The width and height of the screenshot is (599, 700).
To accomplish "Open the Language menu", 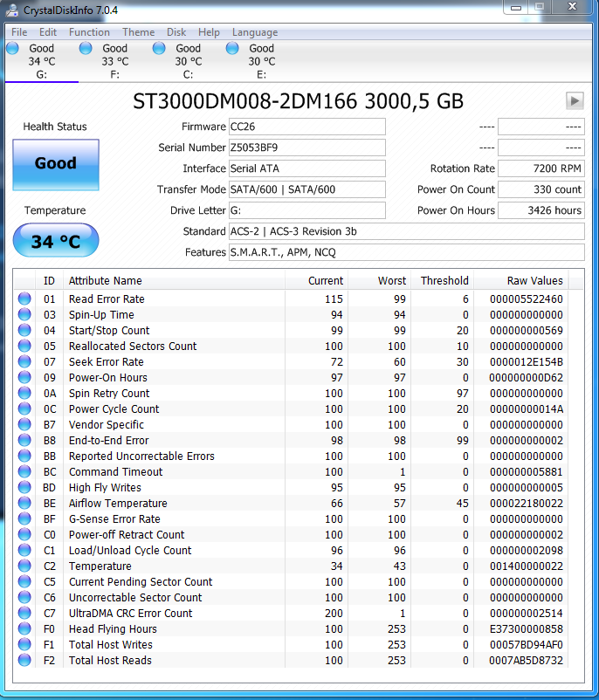I will [x=255, y=32].
